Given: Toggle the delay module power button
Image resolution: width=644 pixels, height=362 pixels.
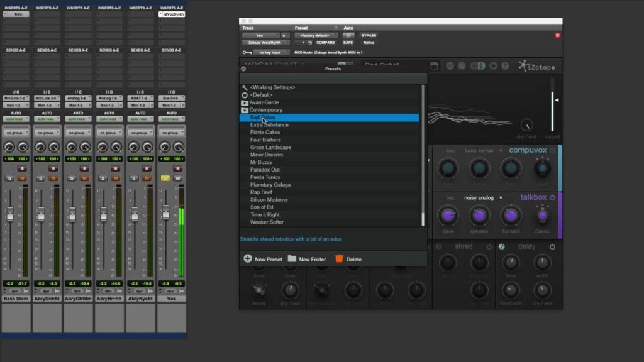Looking at the screenshot, I should [x=552, y=246].
